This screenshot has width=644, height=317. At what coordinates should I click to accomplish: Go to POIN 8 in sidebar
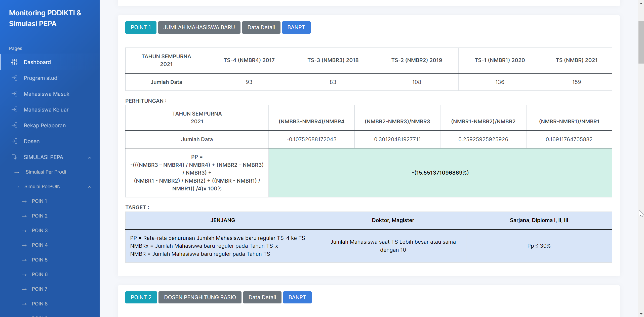pos(39,304)
